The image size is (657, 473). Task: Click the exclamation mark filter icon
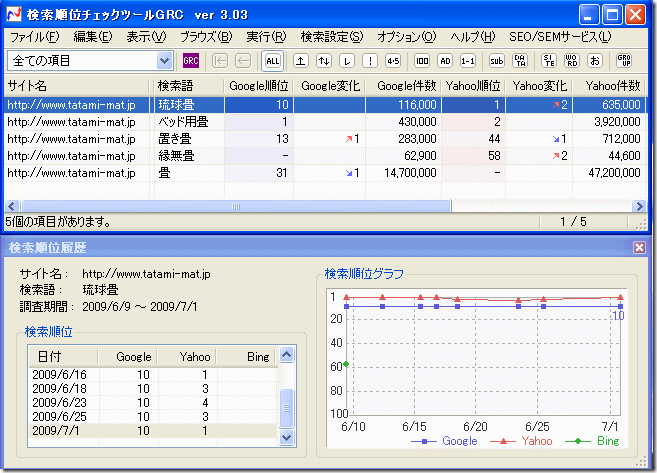click(x=370, y=61)
